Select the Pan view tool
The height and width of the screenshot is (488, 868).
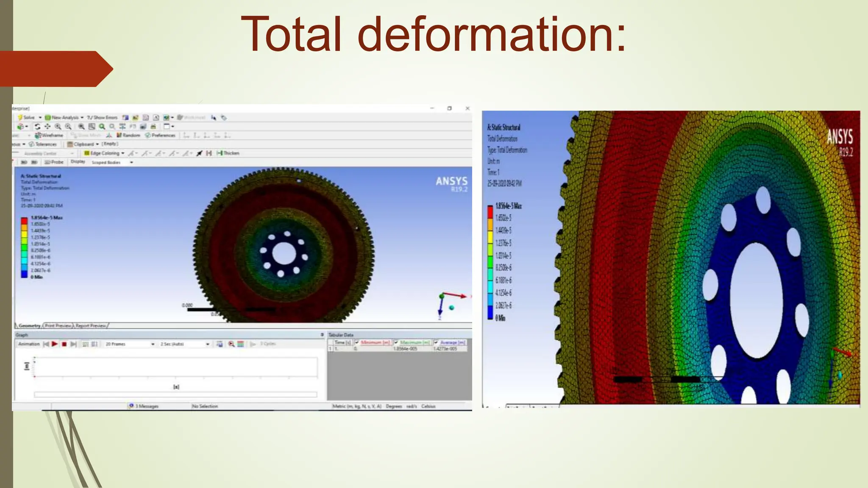(x=47, y=126)
